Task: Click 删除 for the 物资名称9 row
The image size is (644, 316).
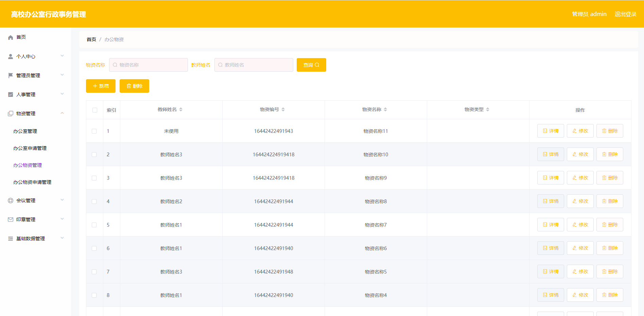Action: coord(610,178)
